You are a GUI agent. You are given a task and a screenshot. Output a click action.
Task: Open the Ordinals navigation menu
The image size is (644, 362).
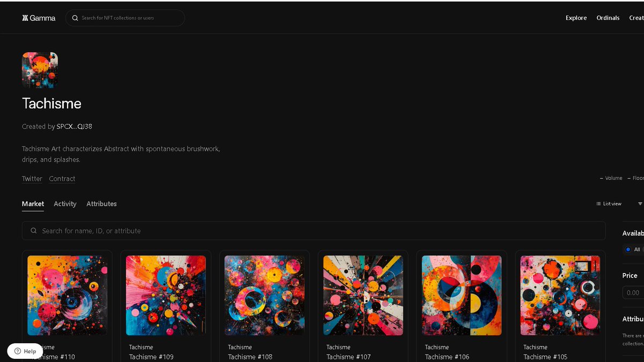(x=608, y=18)
